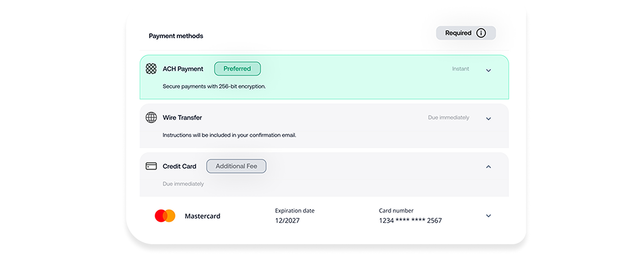The image size is (644, 255).
Task: Expand the ACH Payment chevron
Action: pyautogui.click(x=488, y=71)
